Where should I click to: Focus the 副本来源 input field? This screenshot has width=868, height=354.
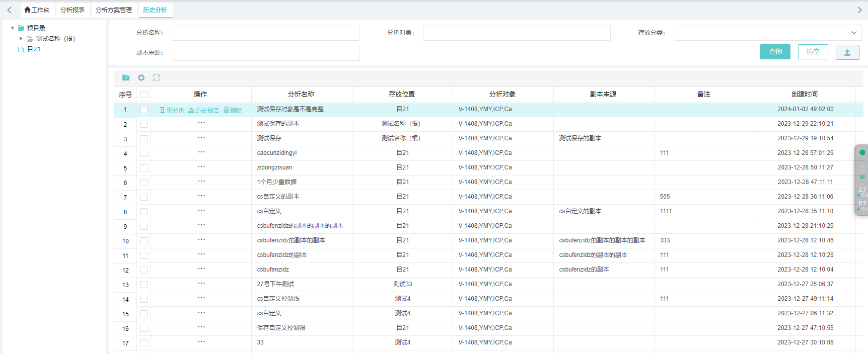(266, 53)
